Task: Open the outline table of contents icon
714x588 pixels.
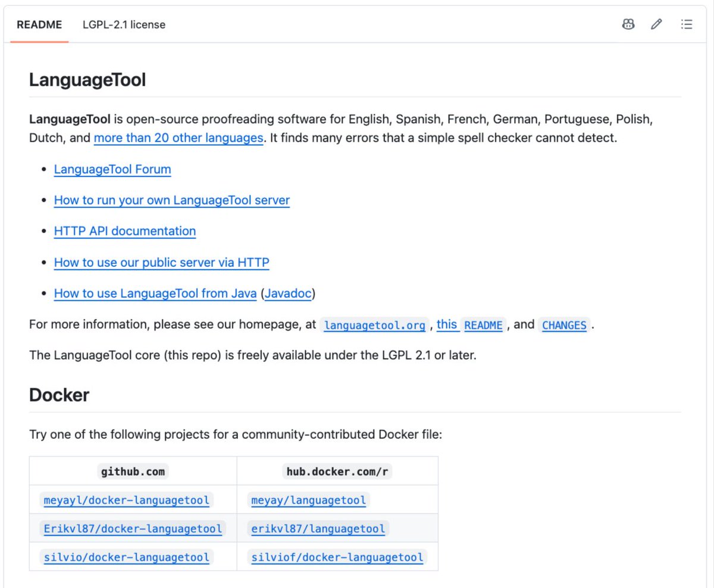Action: pos(687,24)
